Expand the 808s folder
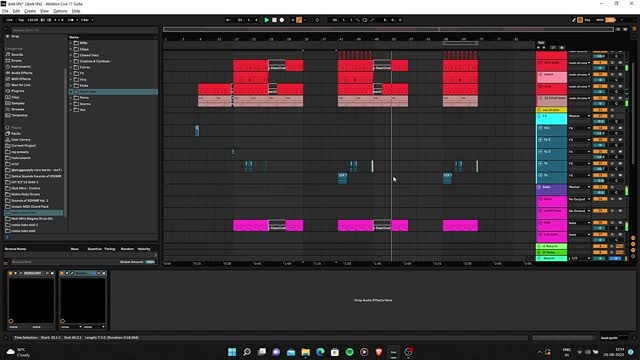 tap(71, 43)
